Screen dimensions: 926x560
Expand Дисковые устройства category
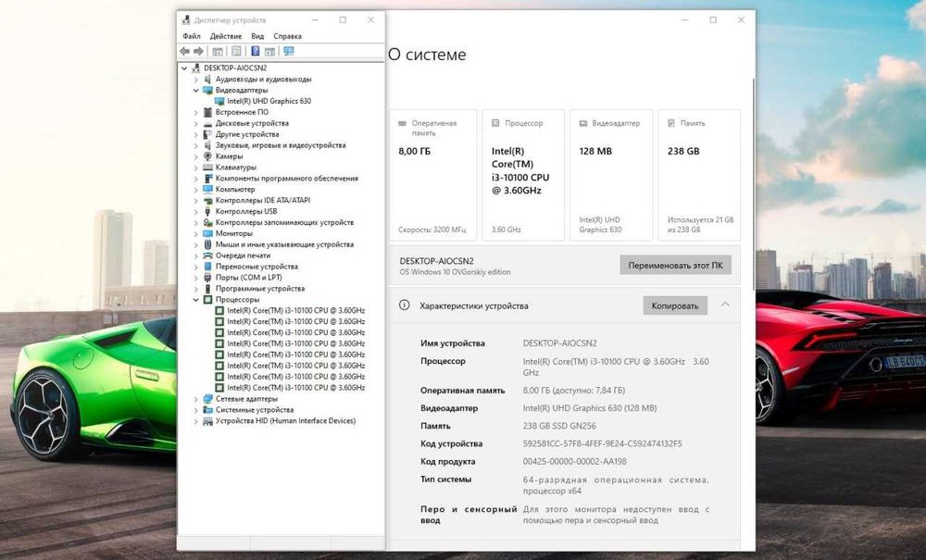196,123
